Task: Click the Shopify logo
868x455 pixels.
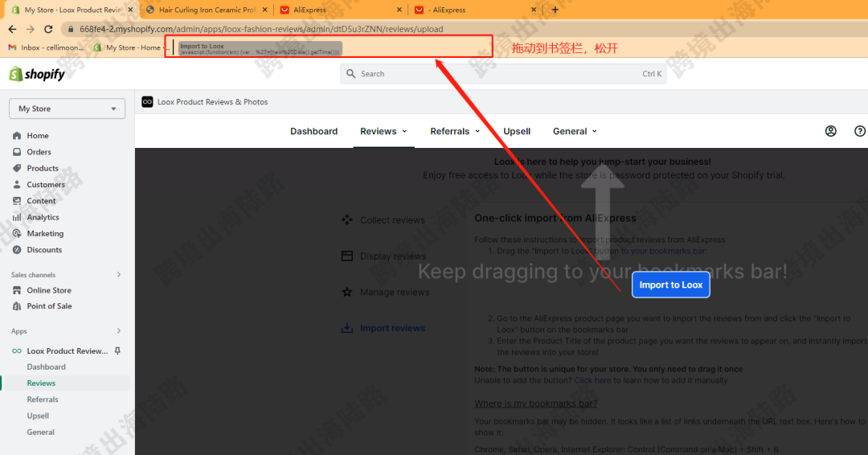Action: pyautogui.click(x=37, y=74)
